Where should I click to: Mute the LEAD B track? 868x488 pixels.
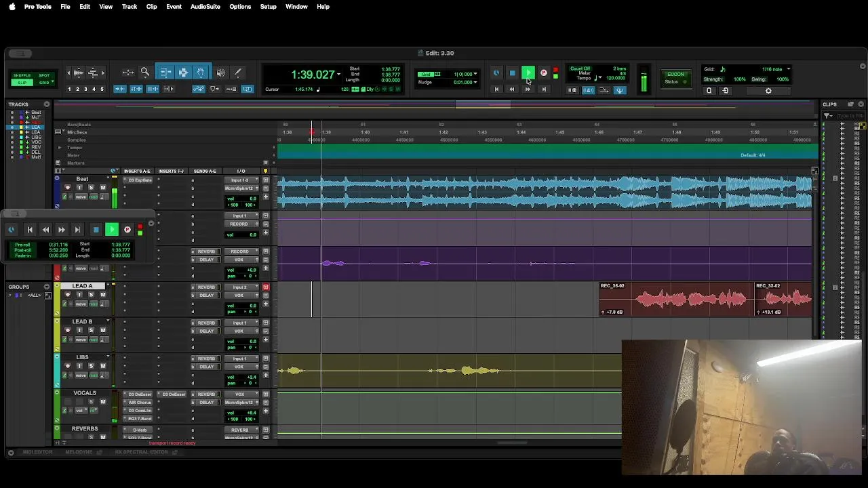(103, 330)
